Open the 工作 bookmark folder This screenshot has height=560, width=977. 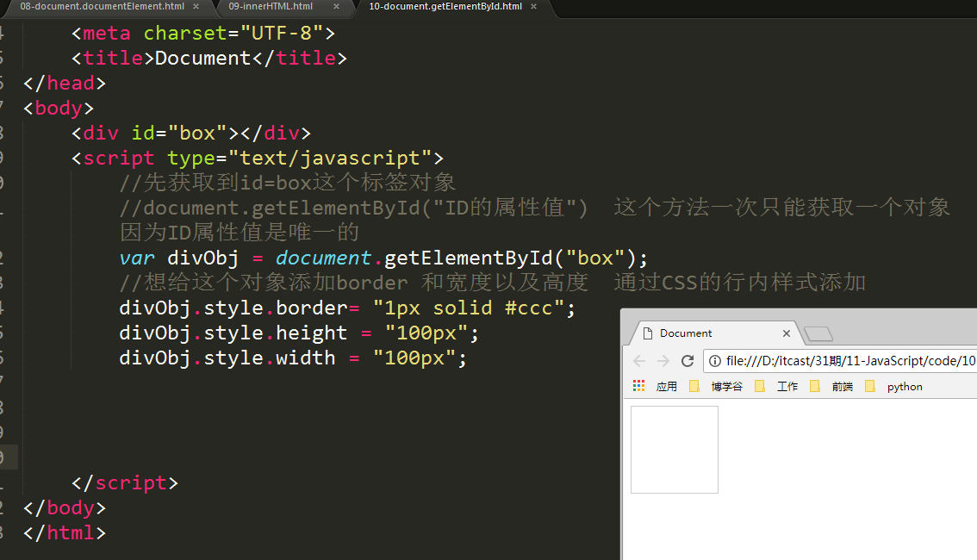click(776, 387)
